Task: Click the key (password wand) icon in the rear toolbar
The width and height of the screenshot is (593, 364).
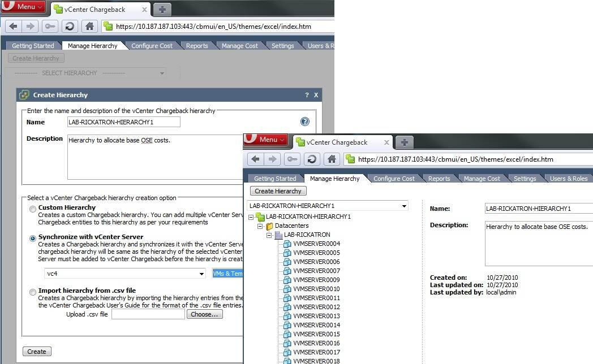Action: [50, 26]
